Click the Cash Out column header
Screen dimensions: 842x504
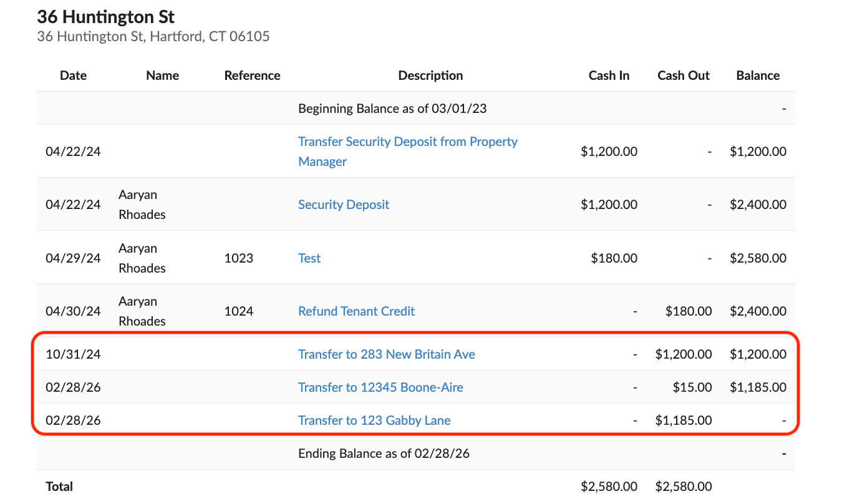(684, 75)
